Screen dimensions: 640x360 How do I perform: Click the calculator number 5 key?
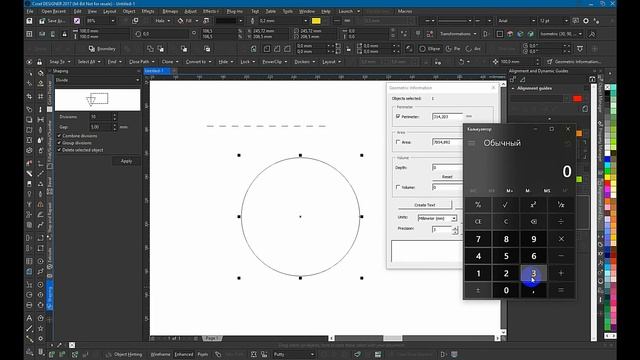[x=506, y=256]
